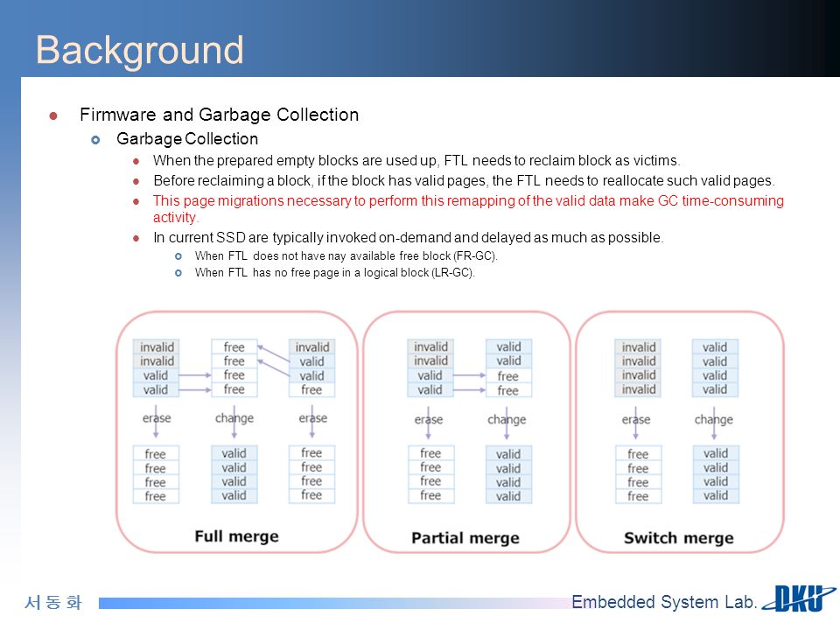Click the "Switch merge" diagram caption
This screenshot has height=630, width=840.
[679, 538]
